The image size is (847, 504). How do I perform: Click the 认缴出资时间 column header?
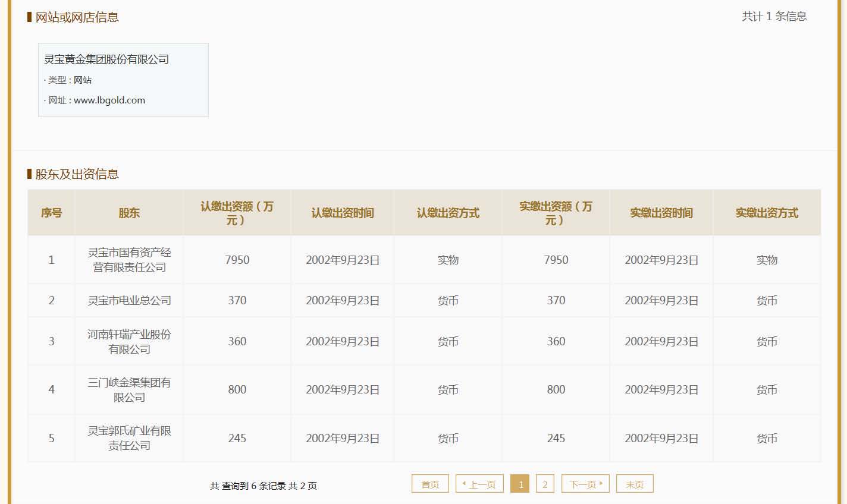tap(343, 213)
